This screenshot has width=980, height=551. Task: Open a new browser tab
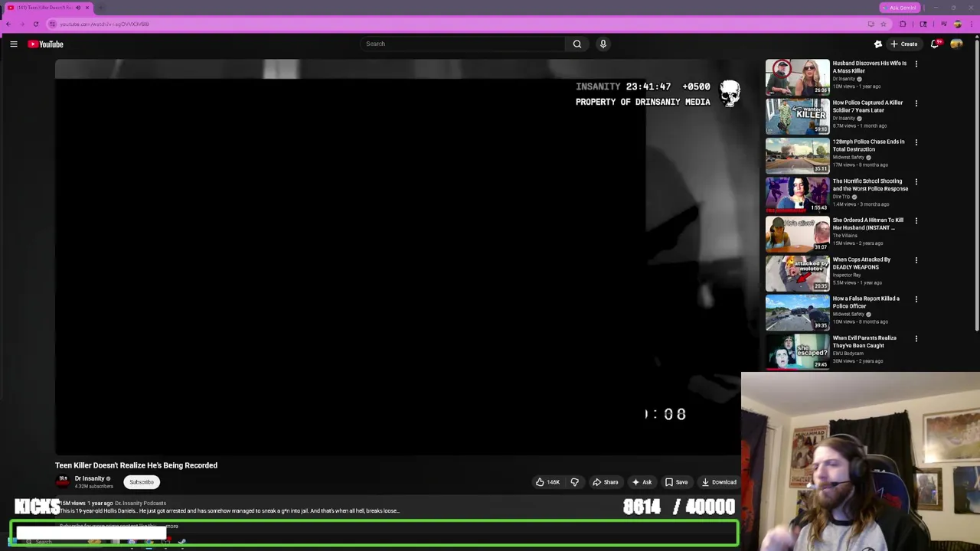click(101, 8)
